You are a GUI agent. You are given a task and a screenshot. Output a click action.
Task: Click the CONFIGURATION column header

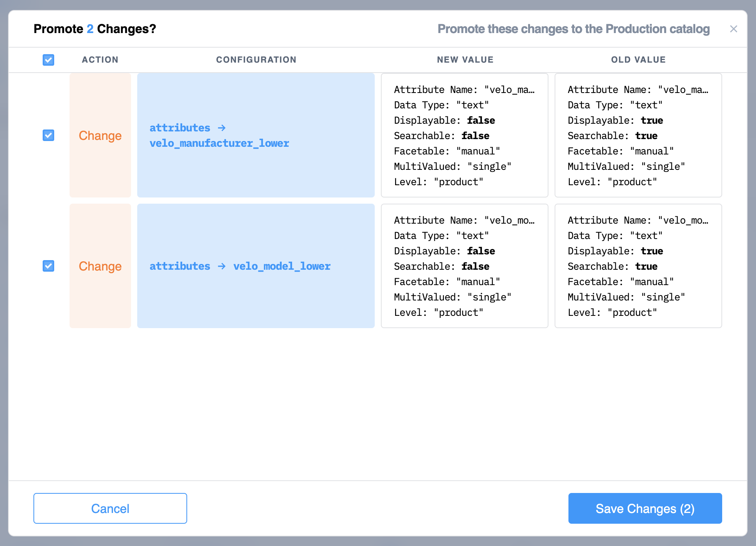[x=256, y=60]
